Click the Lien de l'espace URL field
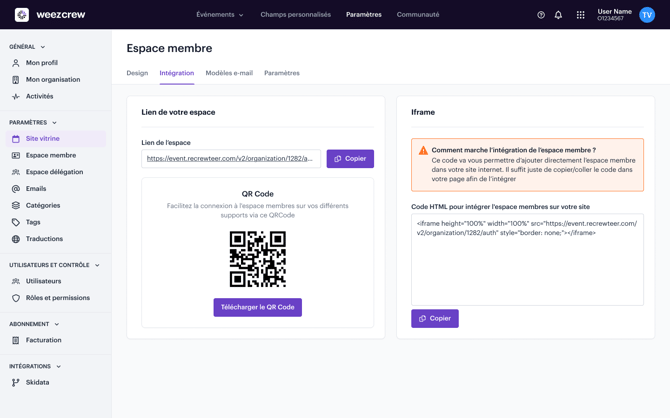The width and height of the screenshot is (670, 418). click(x=230, y=159)
